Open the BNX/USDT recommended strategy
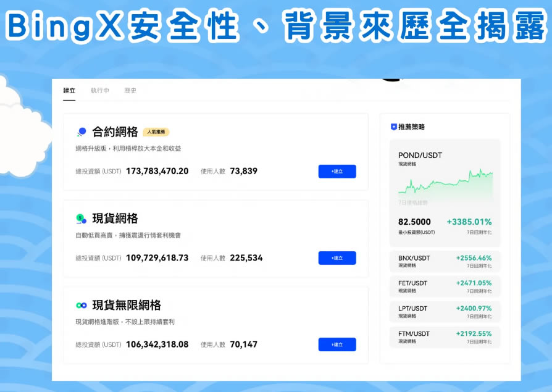Viewport: 552px width, 392px height. click(x=445, y=262)
